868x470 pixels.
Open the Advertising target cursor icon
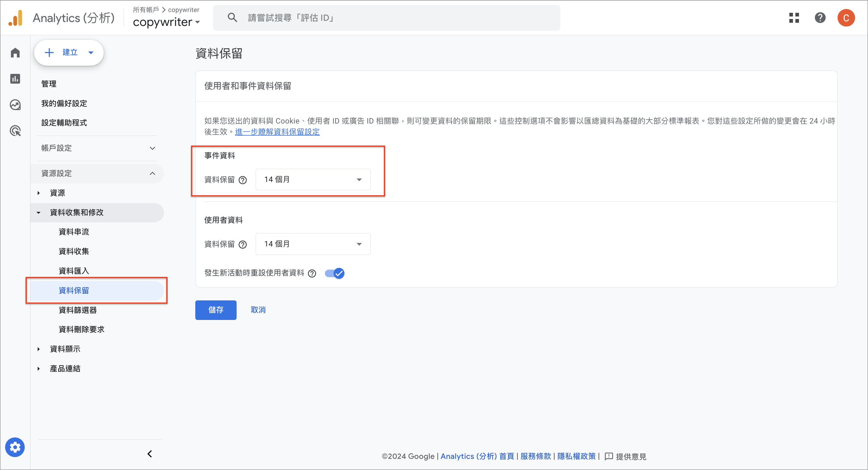15,131
